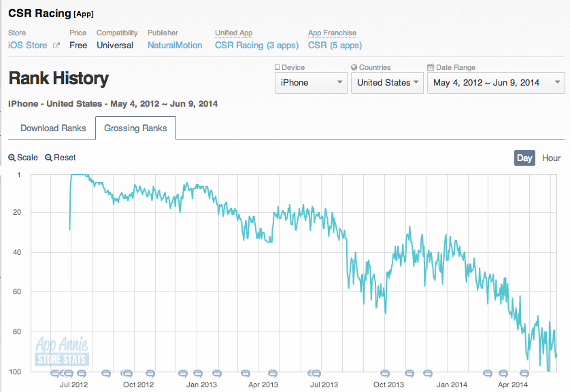Open the date range dropdown
570x392 pixels.
496,83
